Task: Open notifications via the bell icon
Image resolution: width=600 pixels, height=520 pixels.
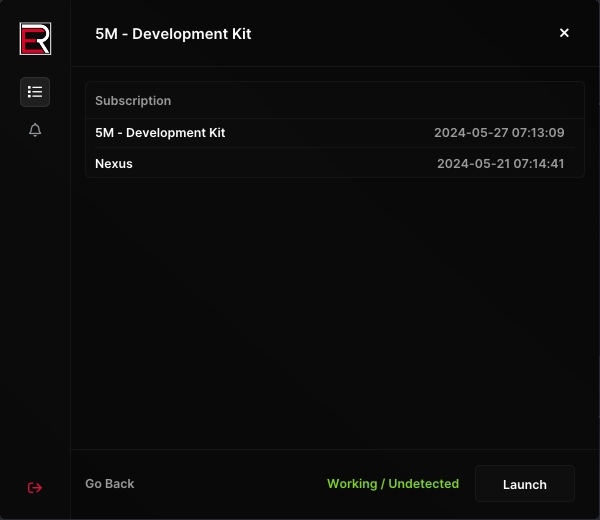Action: (35, 130)
